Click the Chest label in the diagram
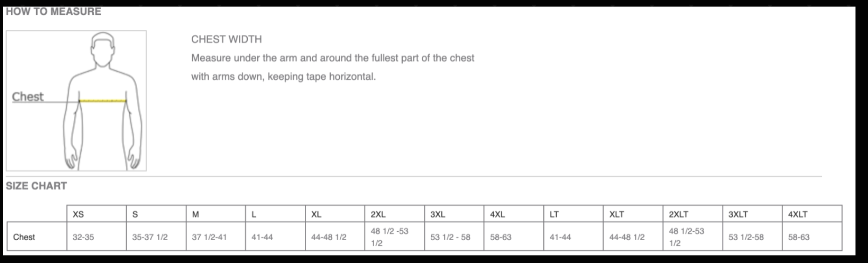868x263 pixels. [28, 97]
